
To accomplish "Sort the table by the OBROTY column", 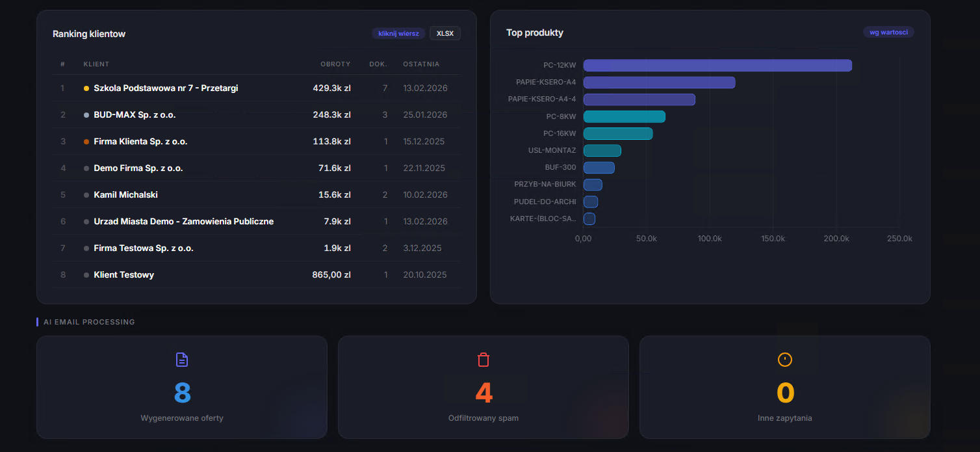I will tap(335, 64).
